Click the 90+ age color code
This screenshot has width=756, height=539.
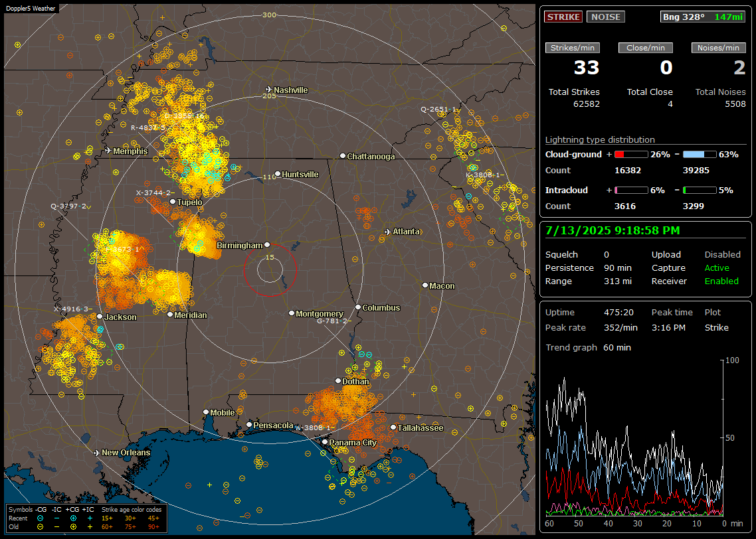coord(153,527)
